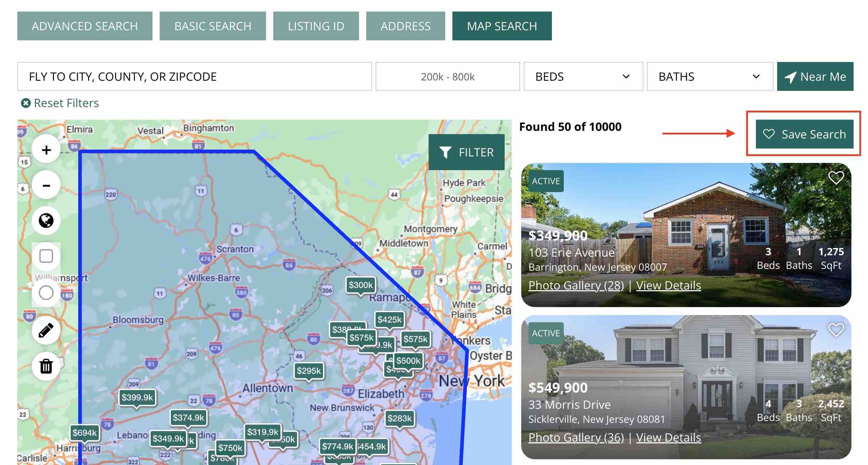868x465 pixels.
Task: Select the pencil freehand draw tool
Action: (x=46, y=330)
